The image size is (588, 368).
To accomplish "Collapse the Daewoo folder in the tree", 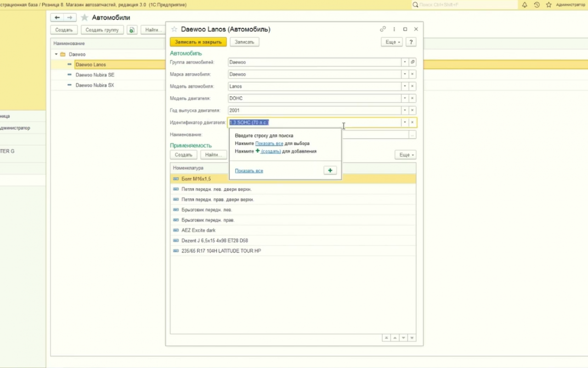I will 56,54.
